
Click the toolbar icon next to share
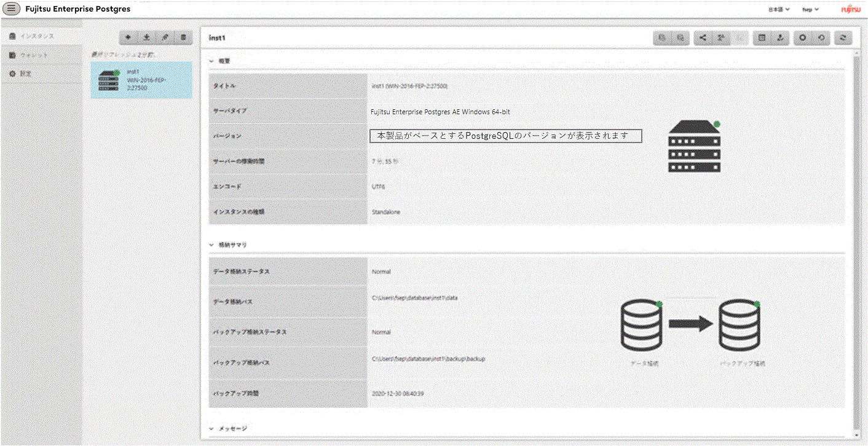click(x=722, y=38)
